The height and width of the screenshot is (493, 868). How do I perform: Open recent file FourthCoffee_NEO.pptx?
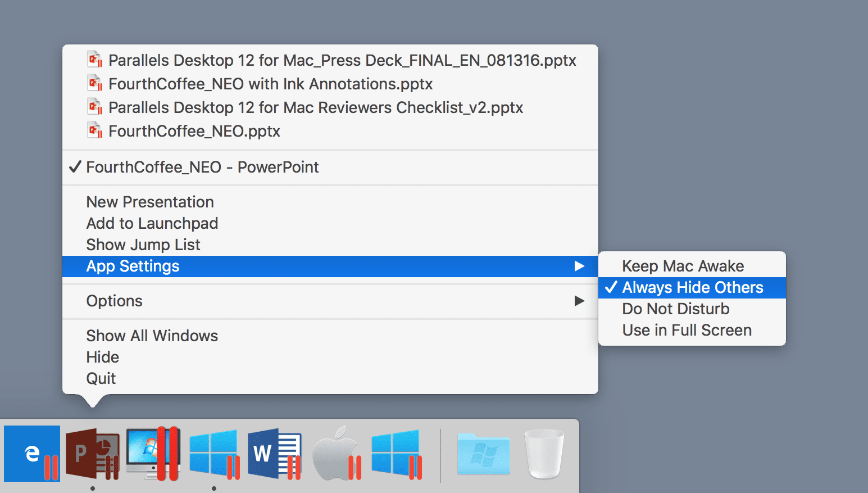click(330, 131)
